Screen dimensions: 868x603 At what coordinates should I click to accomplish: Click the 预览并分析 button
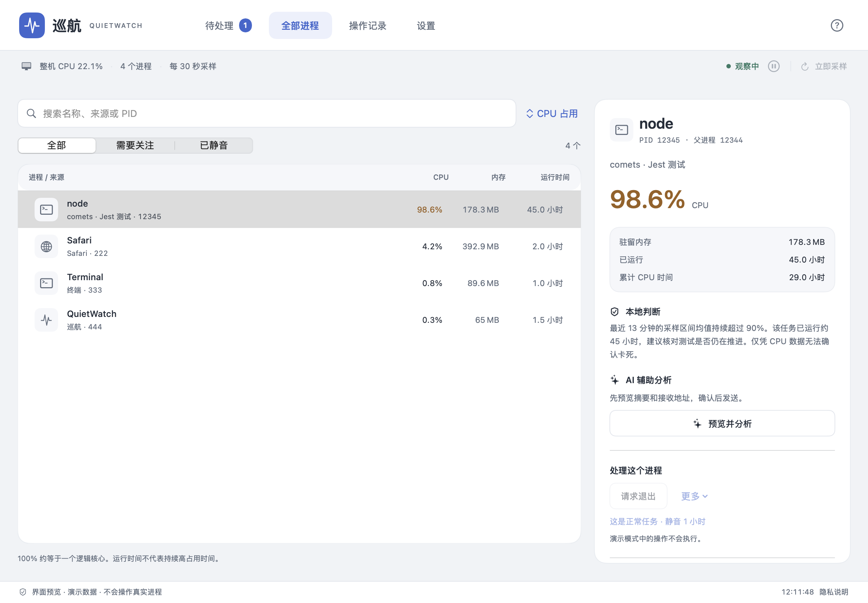coord(722,423)
